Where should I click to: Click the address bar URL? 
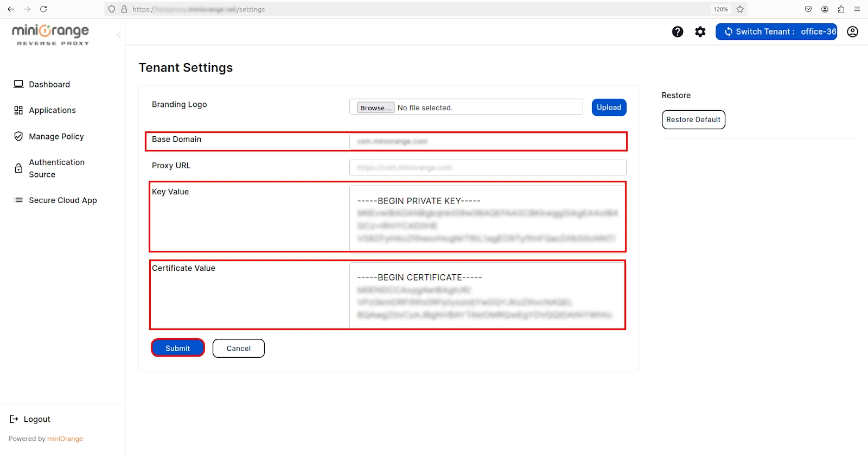pos(199,9)
